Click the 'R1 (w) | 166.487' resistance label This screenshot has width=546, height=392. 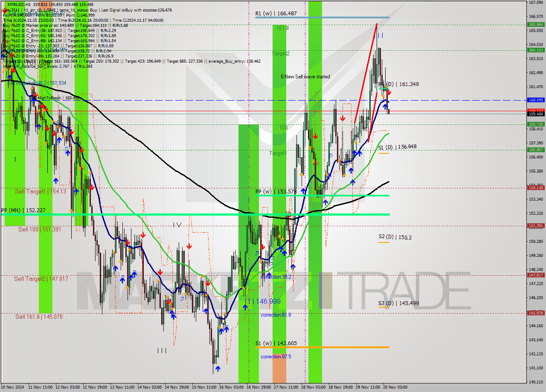276,14
